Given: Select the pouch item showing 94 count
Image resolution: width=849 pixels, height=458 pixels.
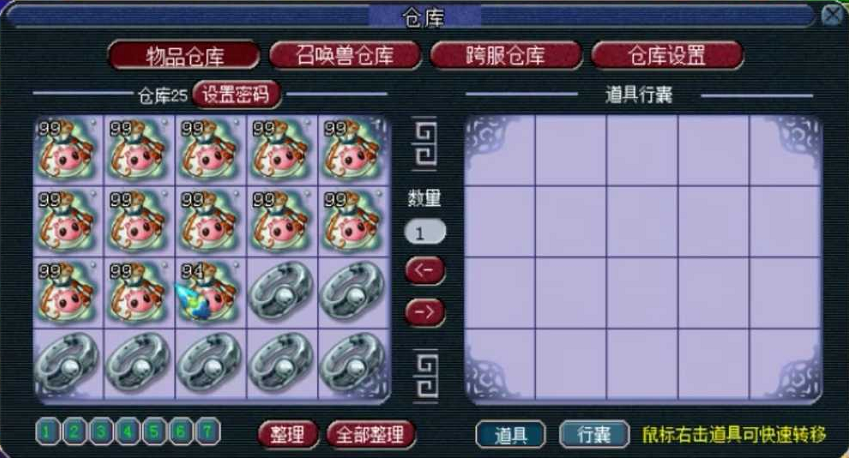Looking at the screenshot, I should tap(210, 292).
